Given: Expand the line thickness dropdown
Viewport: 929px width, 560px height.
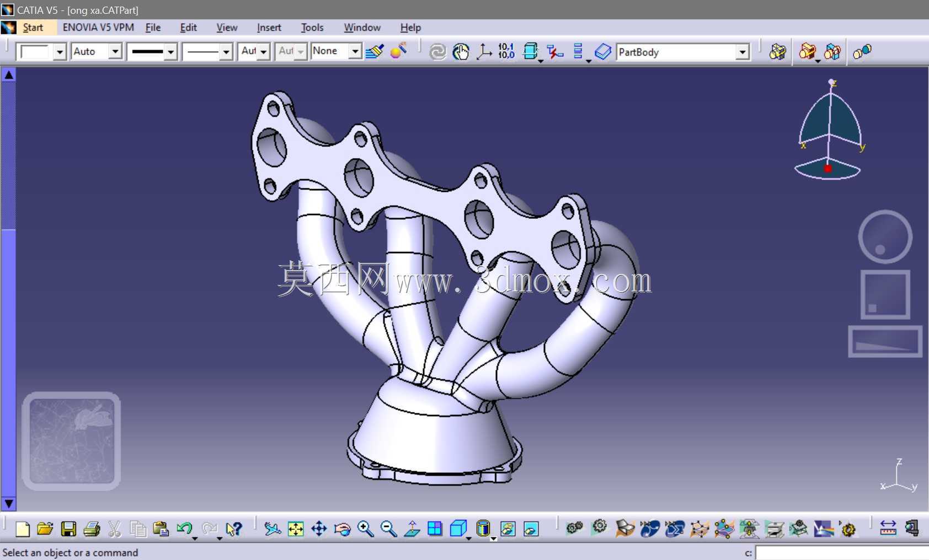Looking at the screenshot, I should tap(170, 52).
